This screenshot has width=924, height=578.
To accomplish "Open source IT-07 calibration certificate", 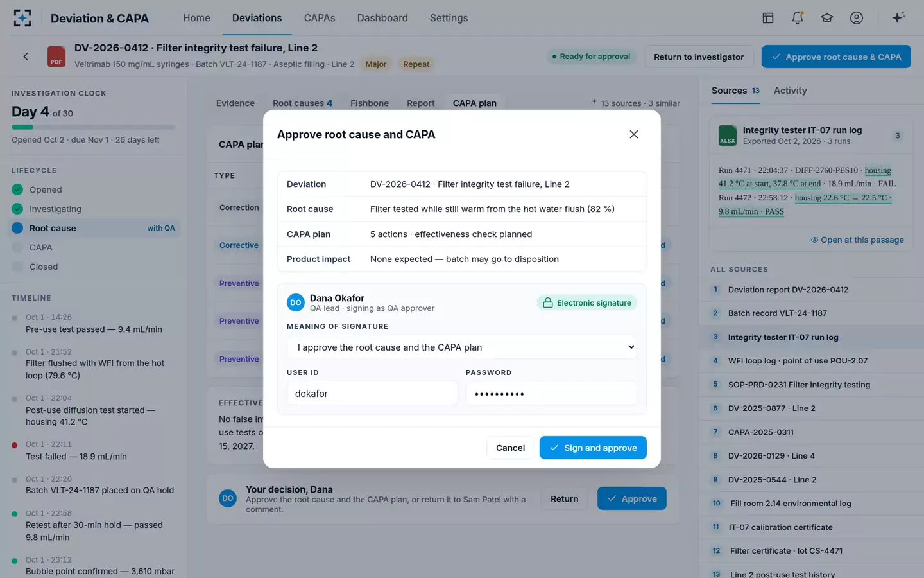I will pos(811,527).
